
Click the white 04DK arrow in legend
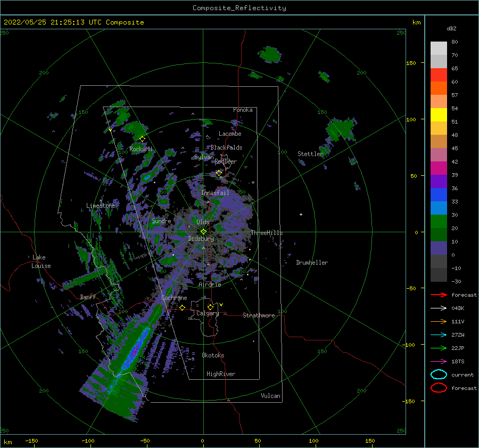tap(439, 308)
